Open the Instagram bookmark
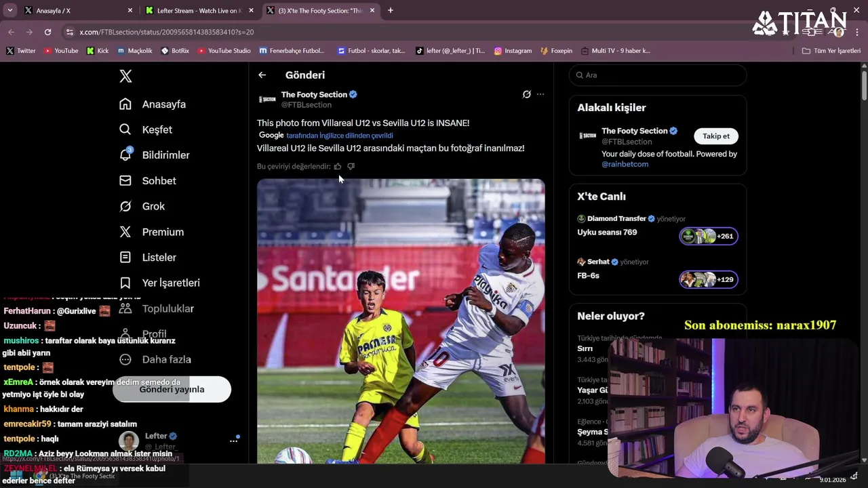868x488 pixels. point(513,51)
